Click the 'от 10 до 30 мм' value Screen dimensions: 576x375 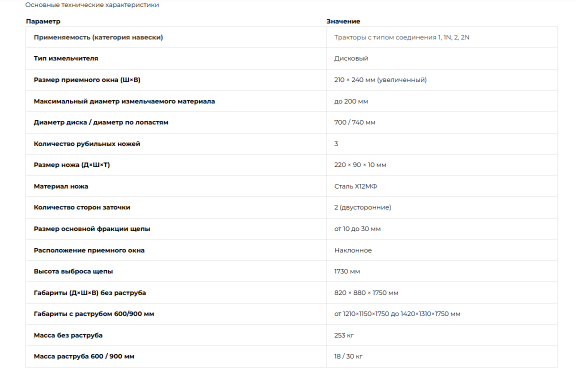(357, 229)
